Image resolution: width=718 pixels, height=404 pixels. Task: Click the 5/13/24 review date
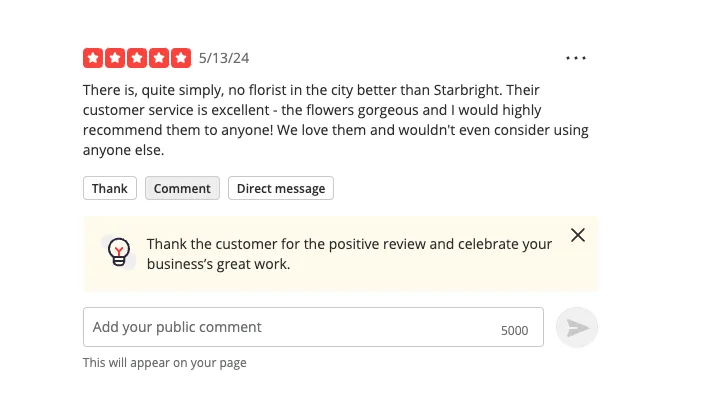pyautogui.click(x=224, y=58)
